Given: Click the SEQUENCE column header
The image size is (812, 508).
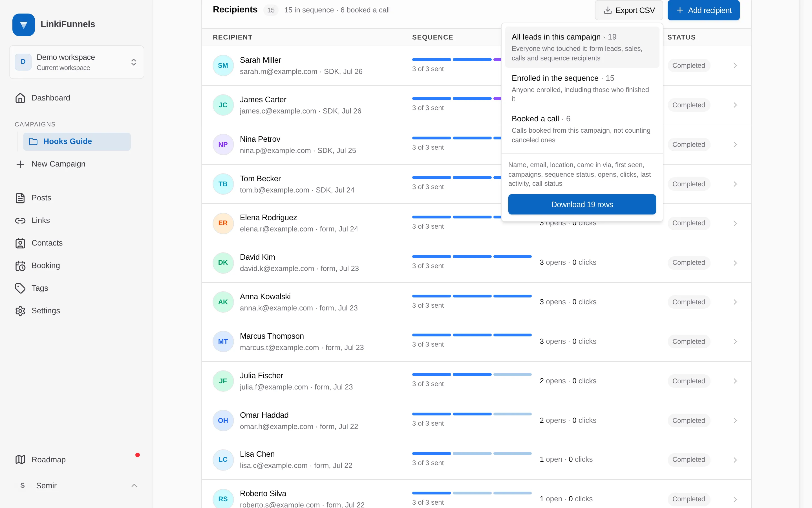Looking at the screenshot, I should [x=433, y=37].
